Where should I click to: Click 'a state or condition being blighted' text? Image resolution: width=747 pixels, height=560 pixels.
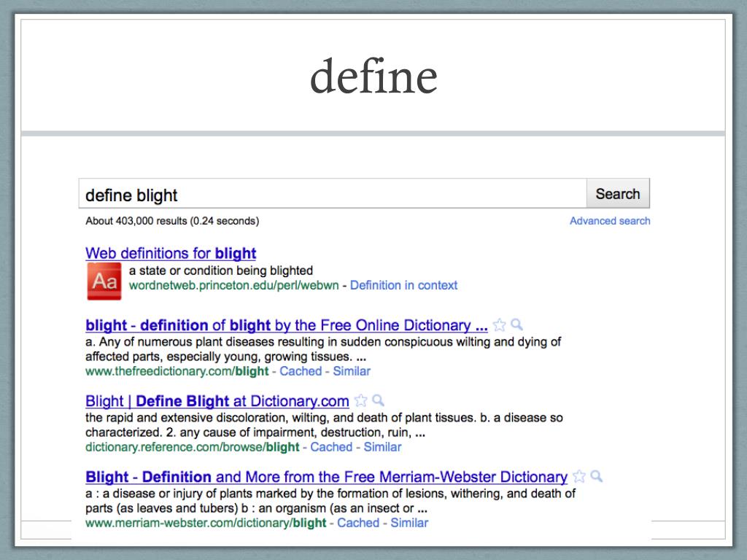click(x=221, y=271)
